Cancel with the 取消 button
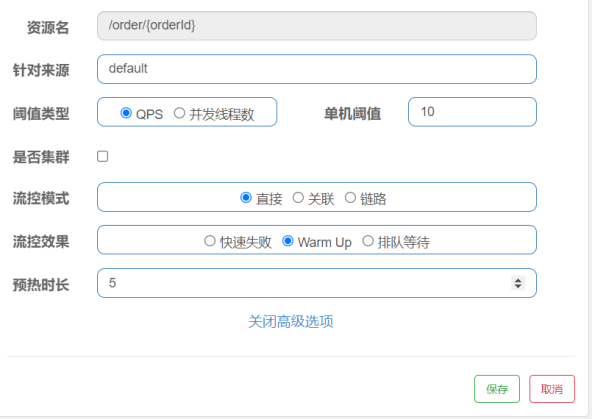The width and height of the screenshot is (592, 419). (552, 389)
